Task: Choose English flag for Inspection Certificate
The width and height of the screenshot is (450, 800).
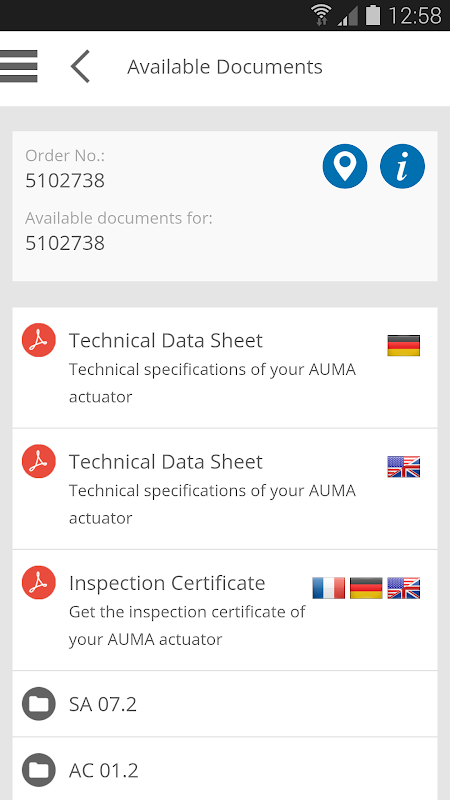Action: (x=404, y=588)
